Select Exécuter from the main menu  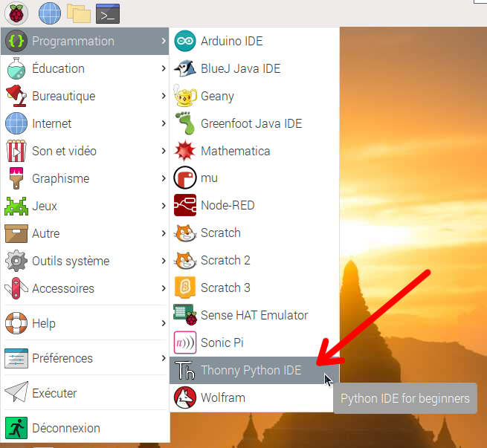(x=85, y=393)
